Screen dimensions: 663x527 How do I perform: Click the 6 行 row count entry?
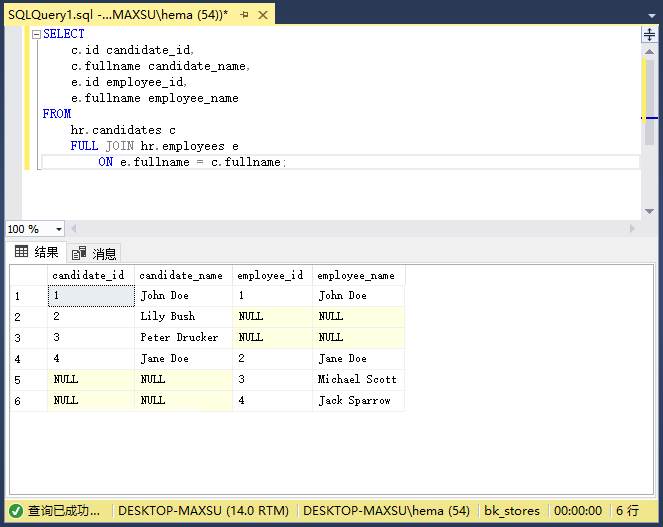[627, 511]
